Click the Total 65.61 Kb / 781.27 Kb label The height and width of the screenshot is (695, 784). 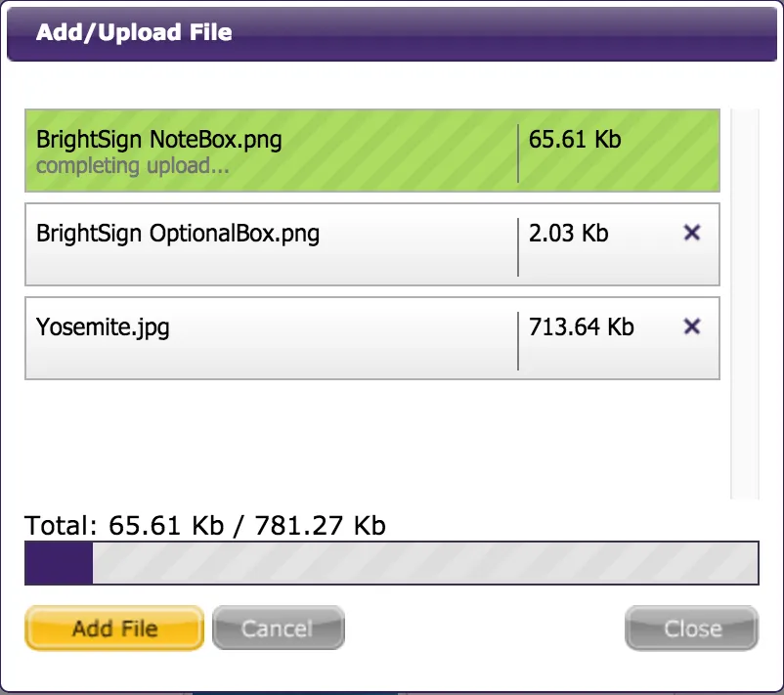205,526
